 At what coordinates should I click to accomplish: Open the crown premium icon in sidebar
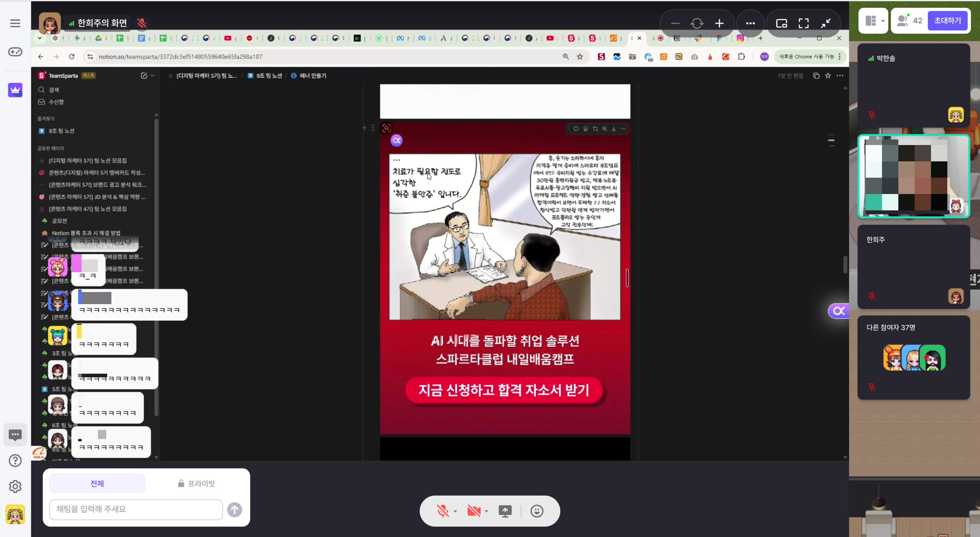point(15,90)
